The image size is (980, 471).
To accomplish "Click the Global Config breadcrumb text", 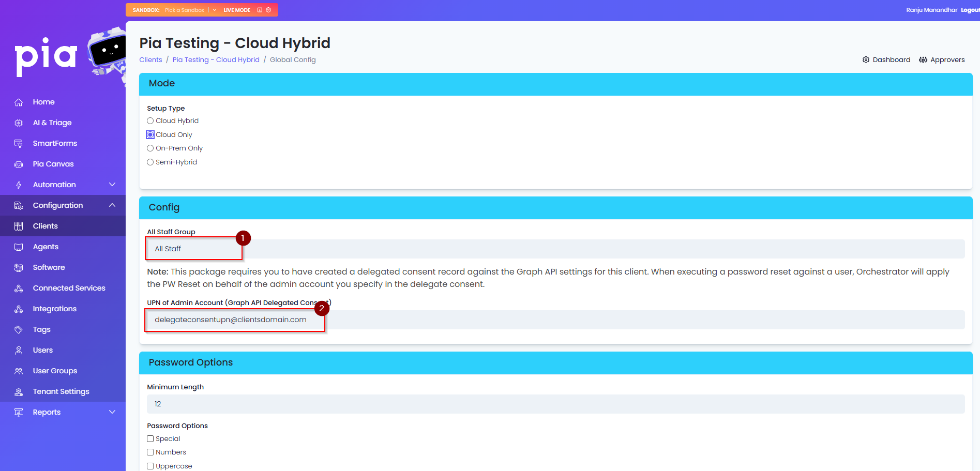I will point(293,60).
